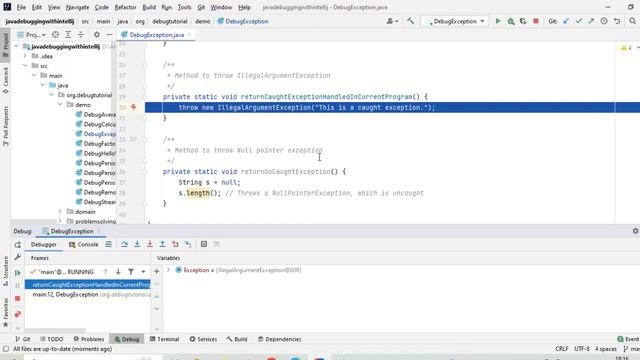Open the Terminal tool window
The image size is (640, 360).
pyautogui.click(x=164, y=339)
